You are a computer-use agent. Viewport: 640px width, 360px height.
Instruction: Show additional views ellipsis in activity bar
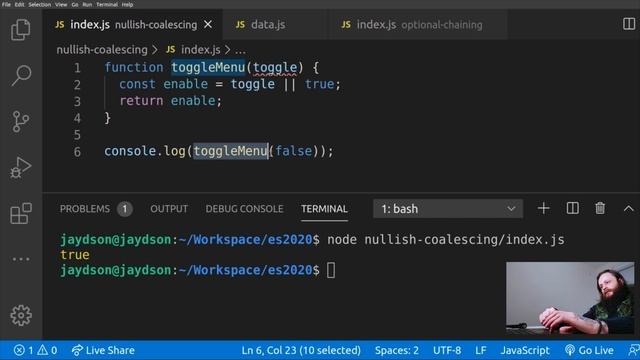pos(21,259)
